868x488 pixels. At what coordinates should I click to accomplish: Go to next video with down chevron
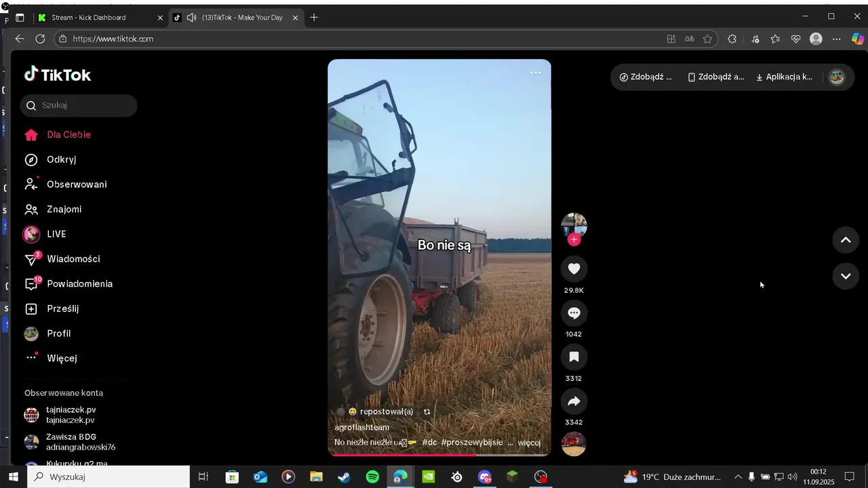pyautogui.click(x=846, y=276)
